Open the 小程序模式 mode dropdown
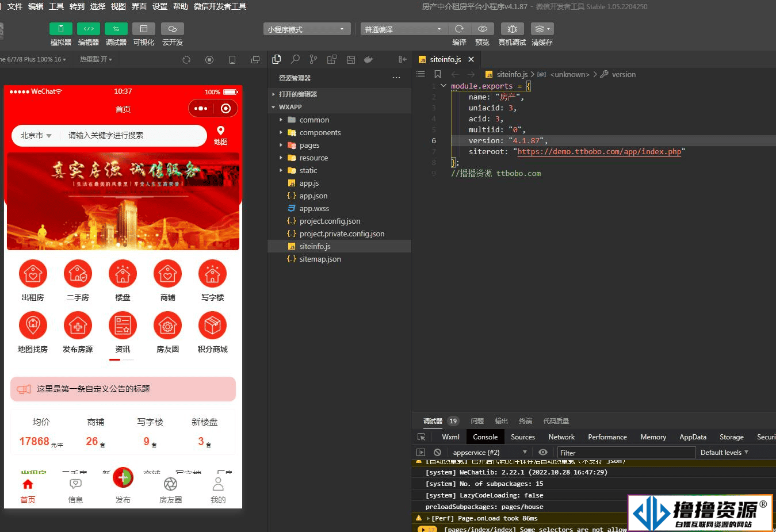The height and width of the screenshot is (532, 776). point(307,29)
